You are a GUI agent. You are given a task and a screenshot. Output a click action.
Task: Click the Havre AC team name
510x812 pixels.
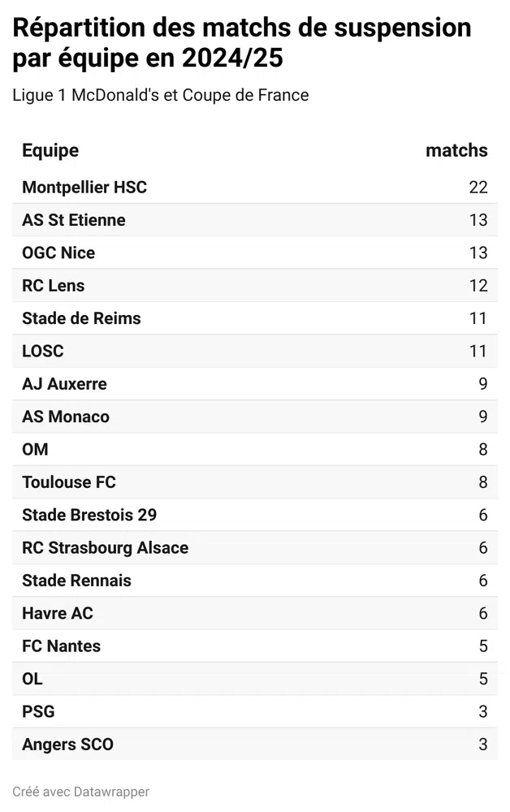pos(58,613)
